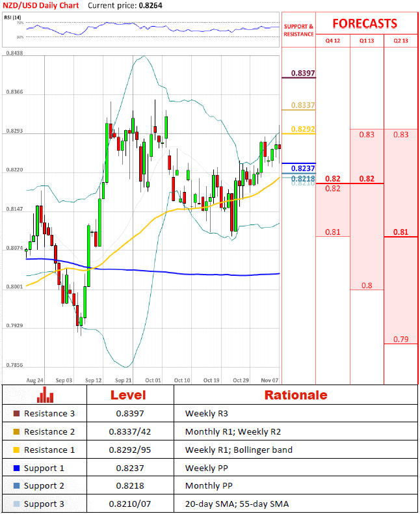Select the Resistance 2 gold color swatch

(16, 432)
